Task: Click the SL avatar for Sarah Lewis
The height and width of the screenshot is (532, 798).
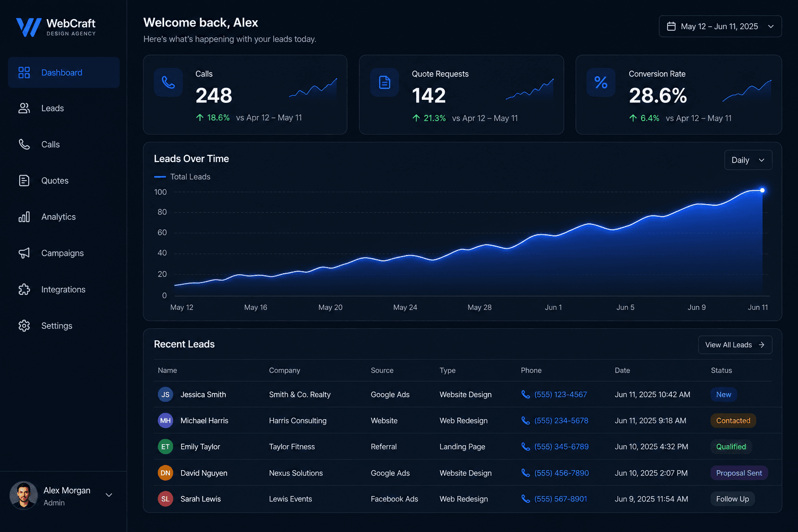Action: click(165, 499)
